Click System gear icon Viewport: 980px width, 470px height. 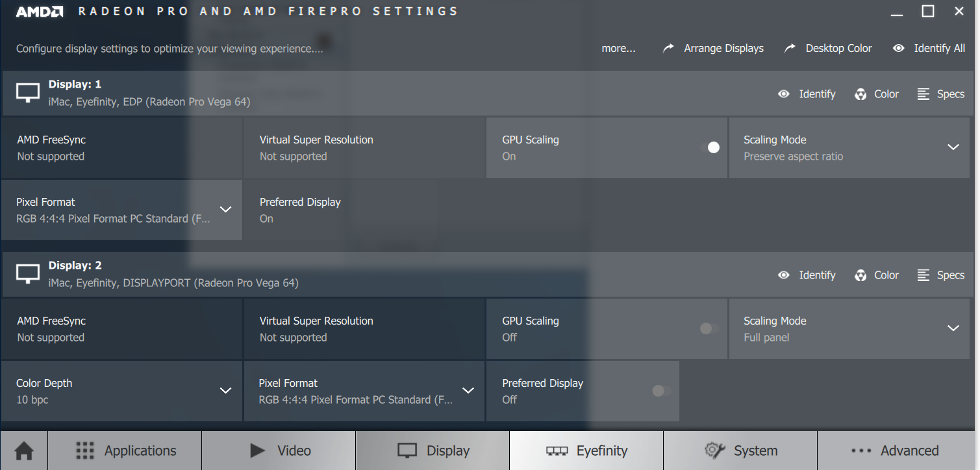(x=714, y=451)
